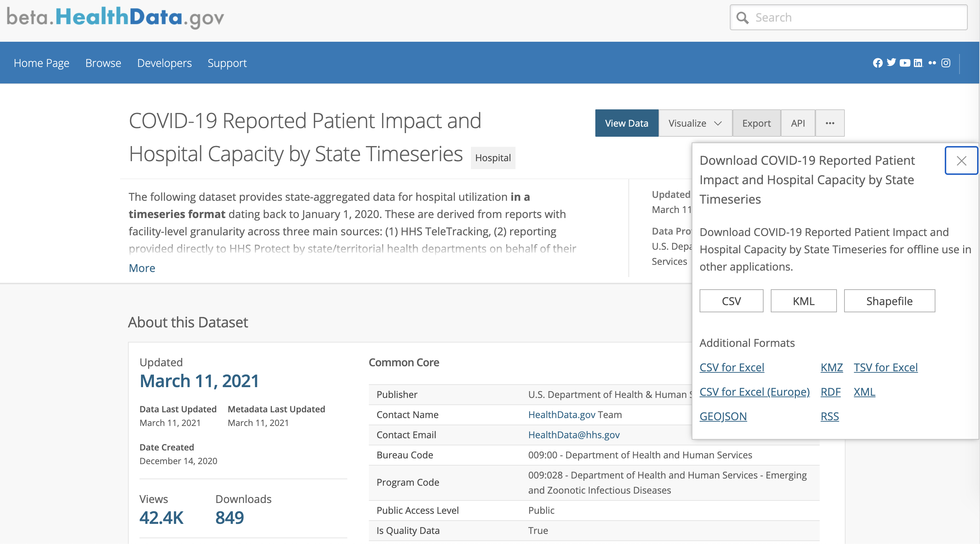Open the Instagram icon in header
The image size is (980, 544).
tap(946, 63)
